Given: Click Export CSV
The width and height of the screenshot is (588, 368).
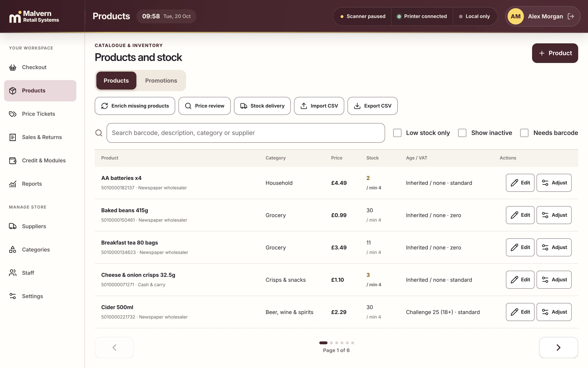Looking at the screenshot, I should (x=372, y=106).
